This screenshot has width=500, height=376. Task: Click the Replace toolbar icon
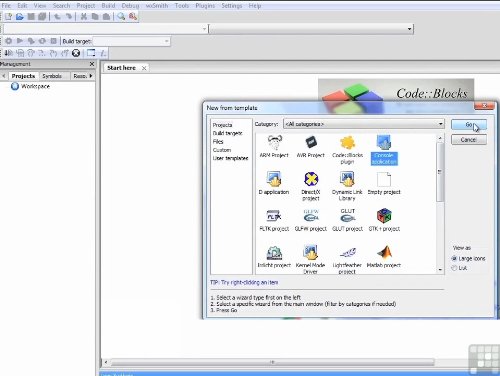(x=133, y=16)
